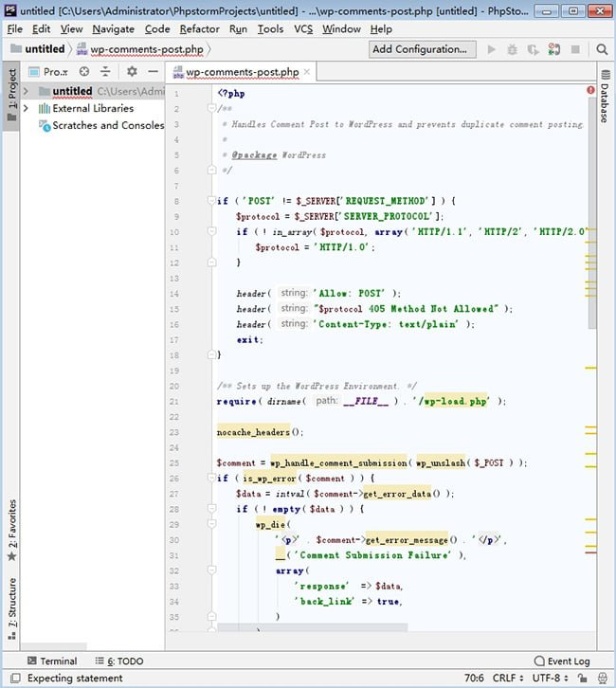Click the Search Everywhere magnifier icon
Screen dimensions: 616x688
pyautogui.click(x=602, y=49)
